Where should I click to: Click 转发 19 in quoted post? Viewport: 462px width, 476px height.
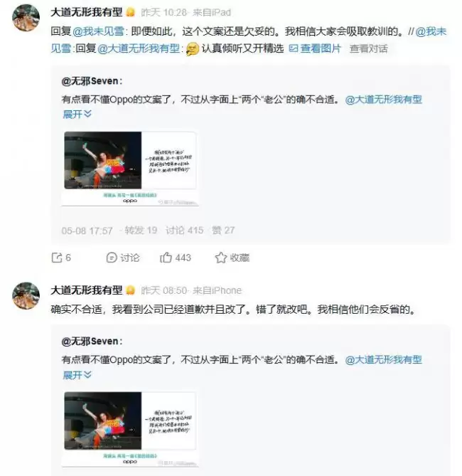(x=141, y=231)
